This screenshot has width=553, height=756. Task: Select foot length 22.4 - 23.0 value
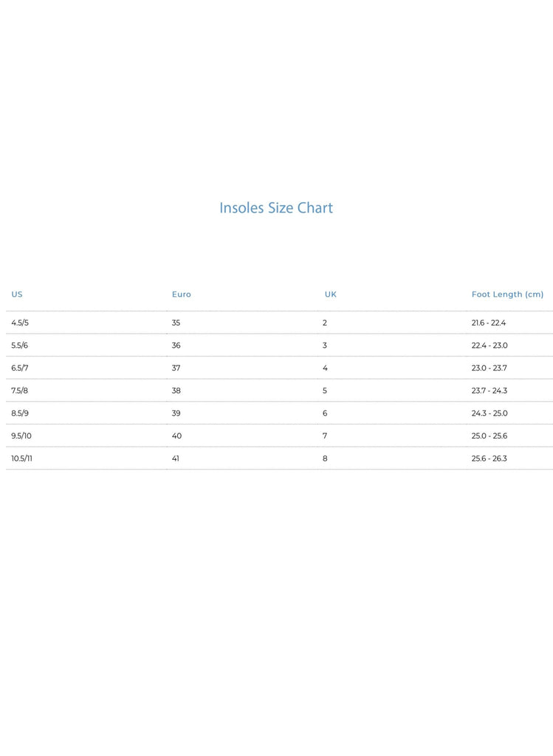(490, 346)
